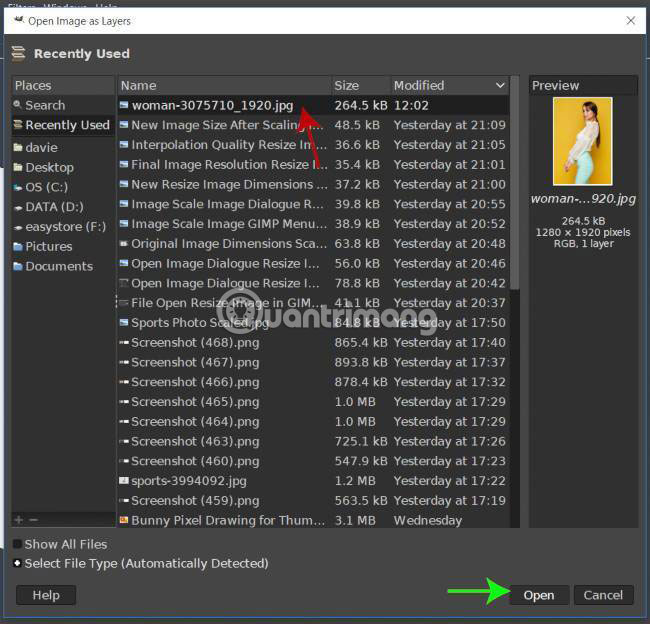Click the Recently Used header icon at top
Viewport: 650px width, 624px height.
[18, 53]
